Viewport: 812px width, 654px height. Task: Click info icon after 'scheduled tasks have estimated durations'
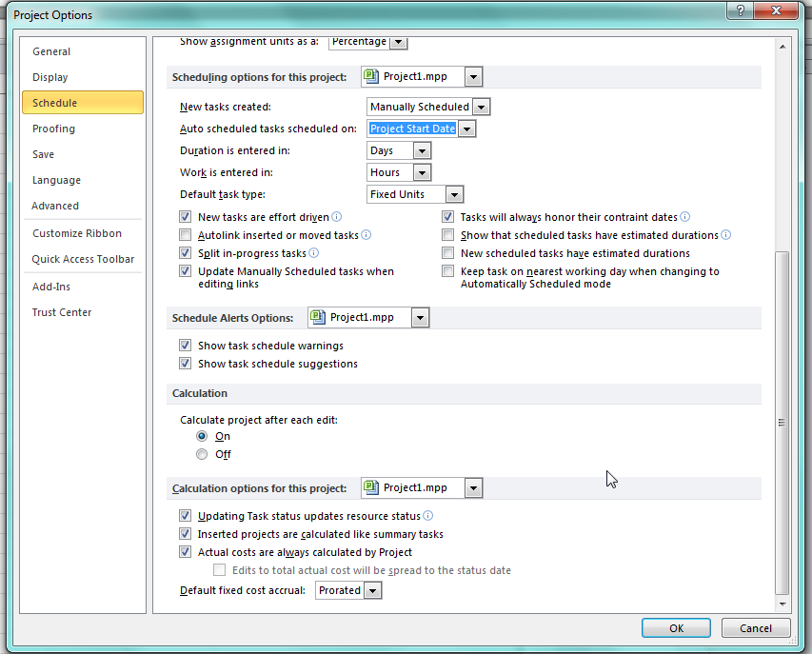[x=726, y=235]
